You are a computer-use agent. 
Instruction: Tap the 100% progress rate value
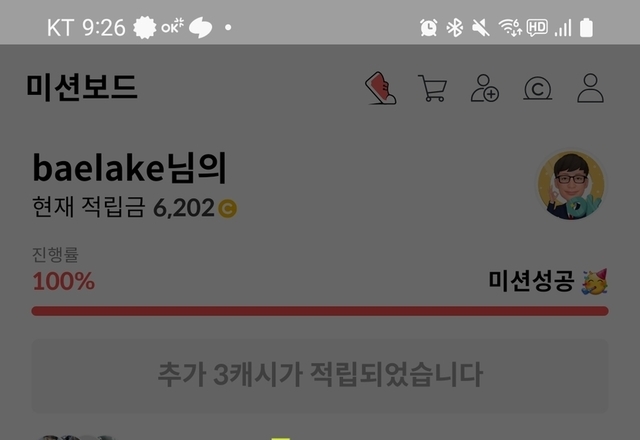coord(64,281)
